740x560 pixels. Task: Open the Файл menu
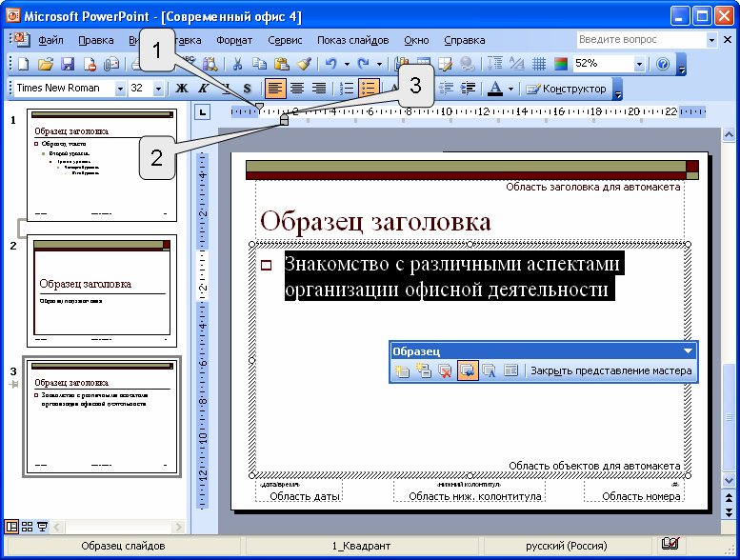(x=51, y=40)
